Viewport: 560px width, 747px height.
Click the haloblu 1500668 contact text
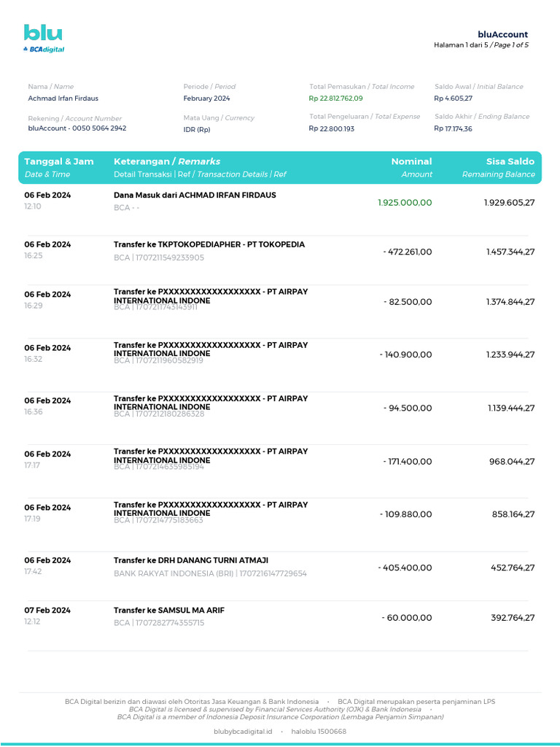coord(319,732)
